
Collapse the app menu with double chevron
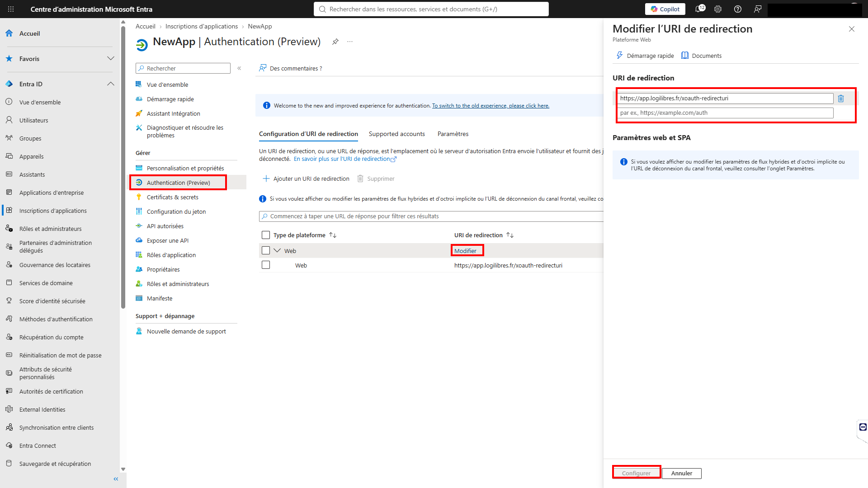239,68
